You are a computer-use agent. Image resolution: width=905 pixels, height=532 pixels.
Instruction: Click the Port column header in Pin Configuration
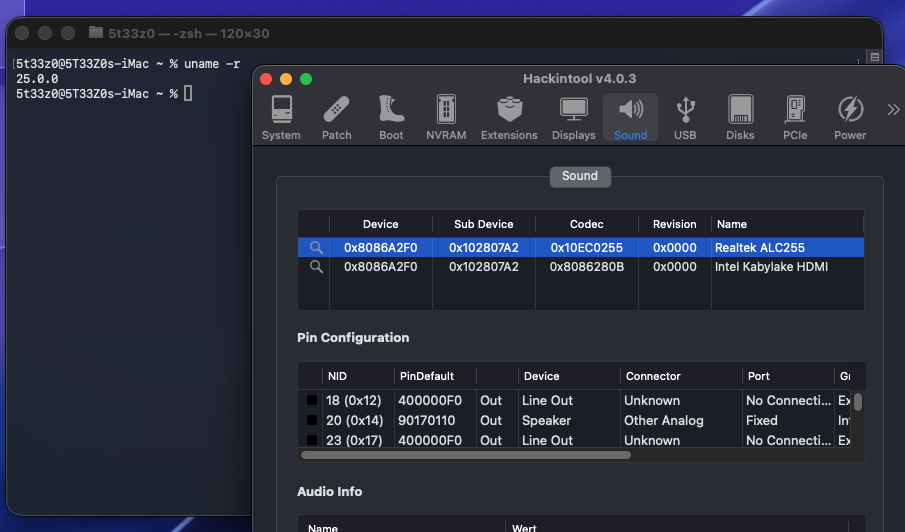[x=788, y=376]
